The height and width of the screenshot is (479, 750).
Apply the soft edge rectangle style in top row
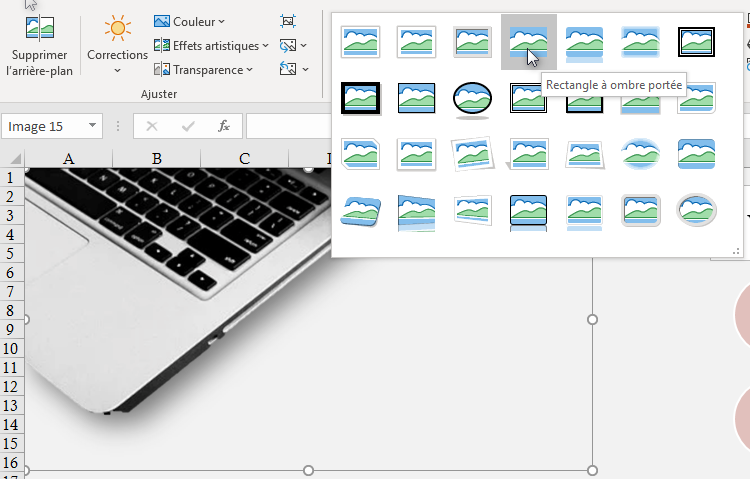pos(640,42)
